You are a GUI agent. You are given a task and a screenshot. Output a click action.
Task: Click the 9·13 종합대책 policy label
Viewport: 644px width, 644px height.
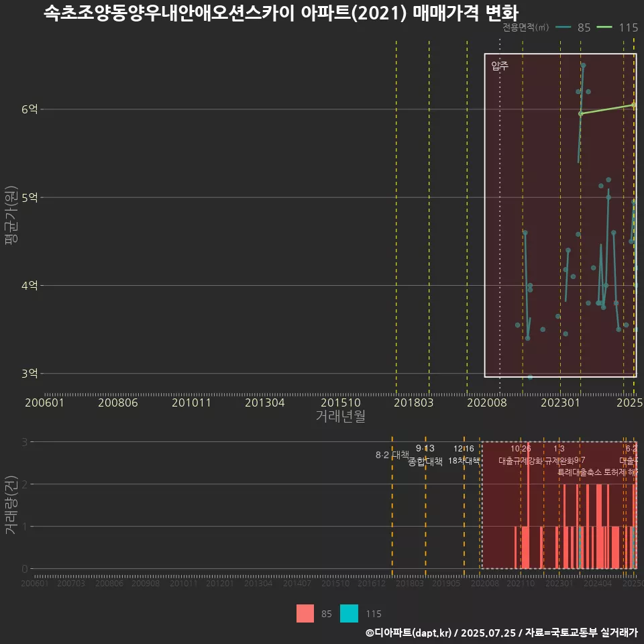[425, 455]
